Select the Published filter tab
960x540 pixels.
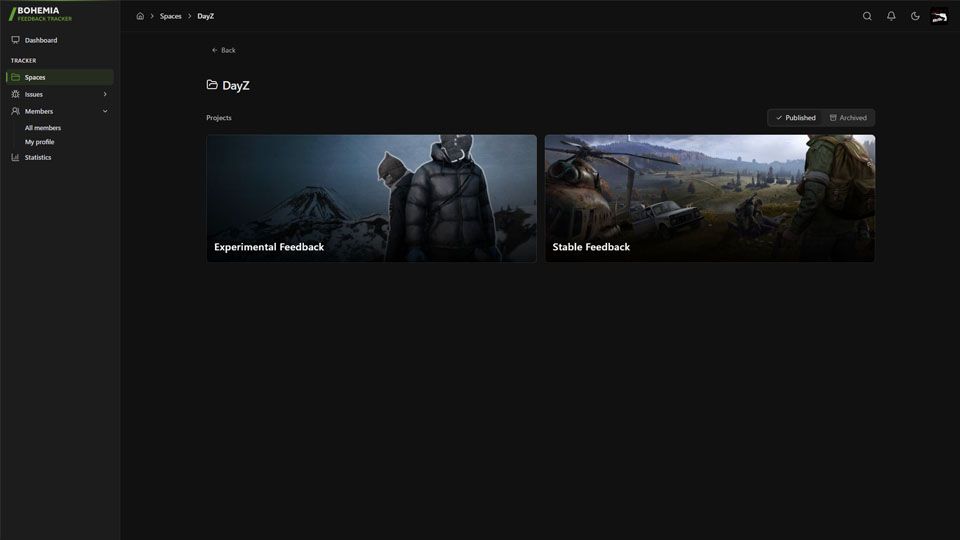795,118
